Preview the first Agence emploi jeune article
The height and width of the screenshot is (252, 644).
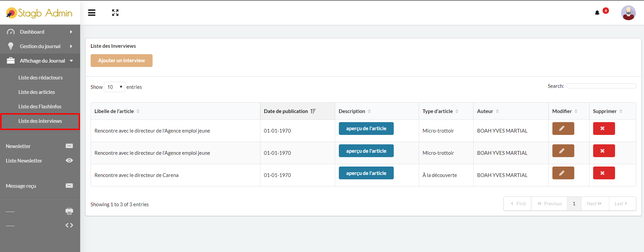pyautogui.click(x=366, y=129)
